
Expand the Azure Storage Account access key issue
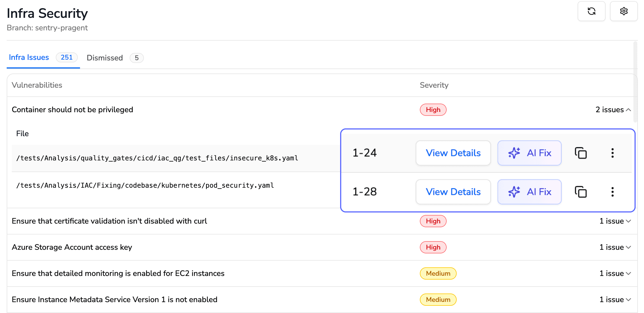tap(615, 247)
